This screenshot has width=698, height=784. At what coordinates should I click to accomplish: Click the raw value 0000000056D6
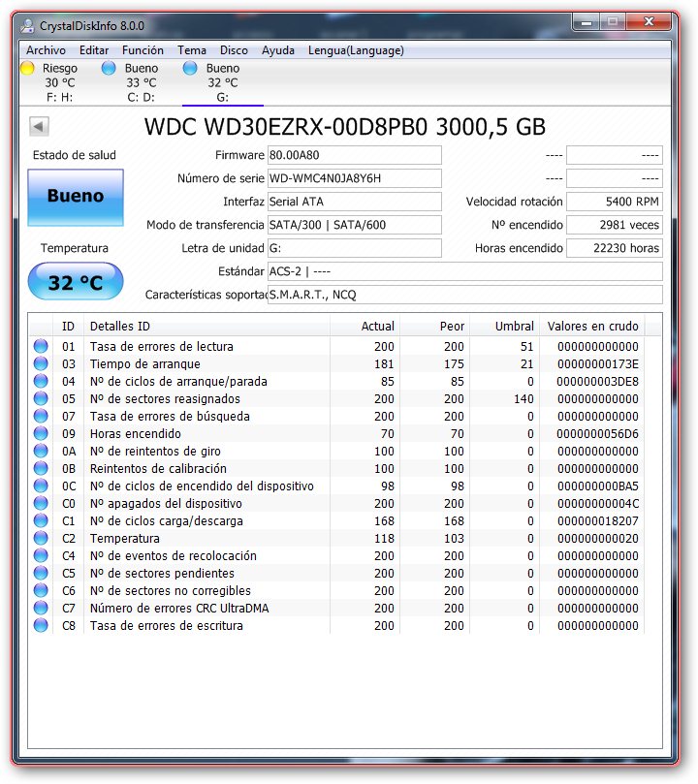pos(597,434)
